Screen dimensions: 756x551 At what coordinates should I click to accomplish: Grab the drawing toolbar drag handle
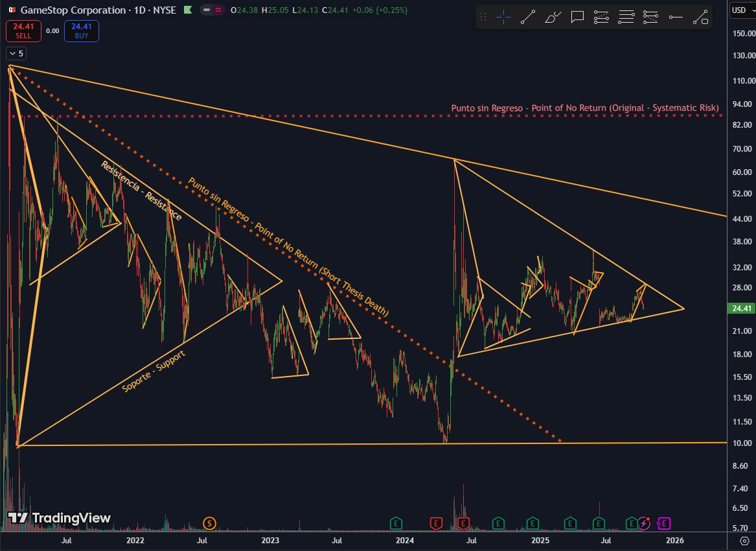pyautogui.click(x=483, y=18)
